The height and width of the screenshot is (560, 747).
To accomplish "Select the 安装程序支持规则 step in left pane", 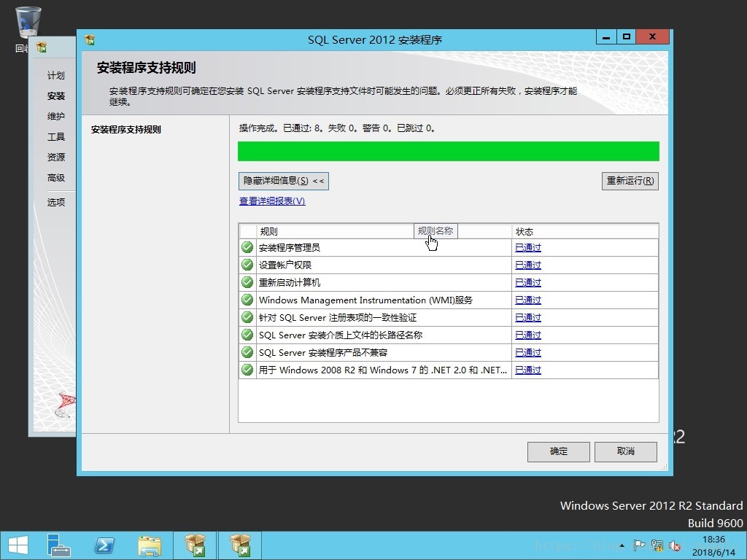I will [x=125, y=130].
